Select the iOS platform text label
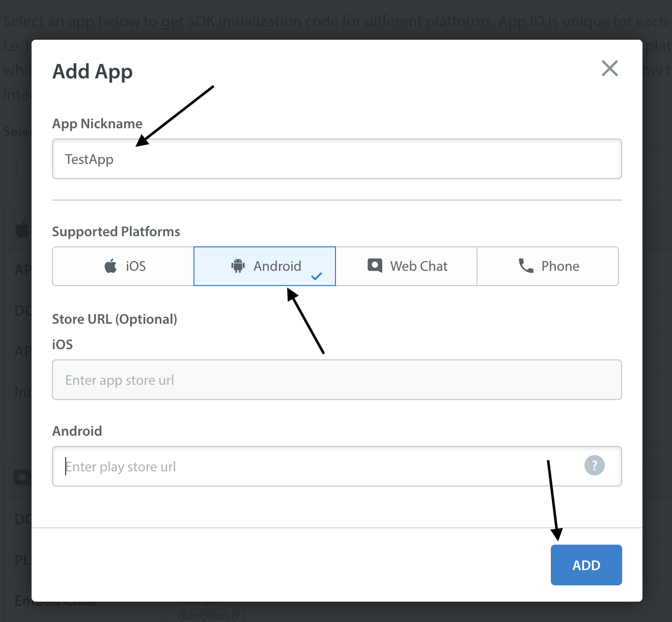Viewport: 672px width, 622px height. click(x=136, y=266)
